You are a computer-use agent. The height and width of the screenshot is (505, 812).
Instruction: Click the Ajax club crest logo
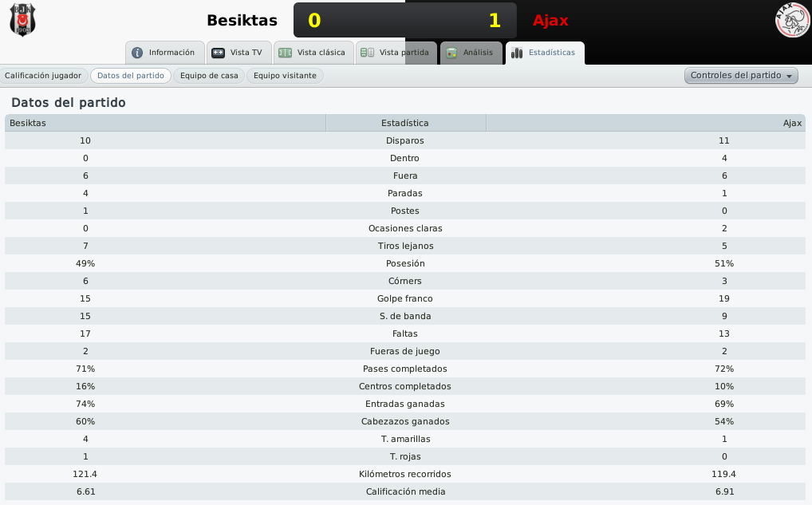coord(792,20)
